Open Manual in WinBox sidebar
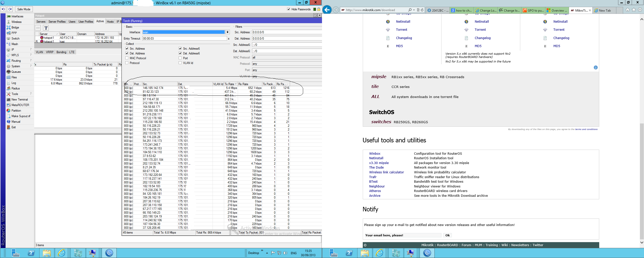This screenshot has width=644, height=258. (16, 122)
